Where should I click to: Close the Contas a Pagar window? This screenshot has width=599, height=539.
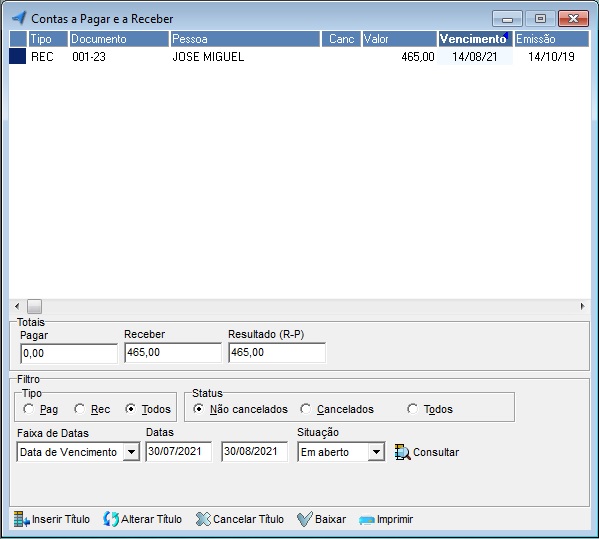[x=573, y=19]
